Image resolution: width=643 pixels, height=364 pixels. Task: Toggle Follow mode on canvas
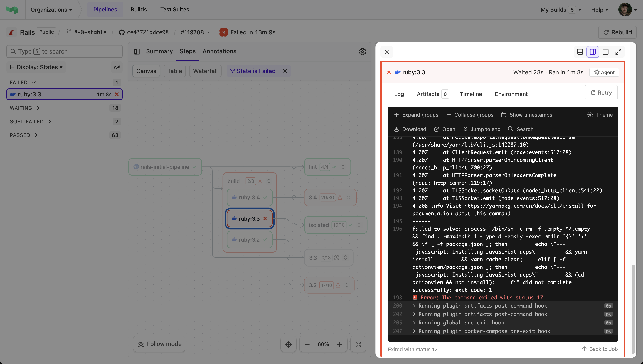(x=159, y=344)
